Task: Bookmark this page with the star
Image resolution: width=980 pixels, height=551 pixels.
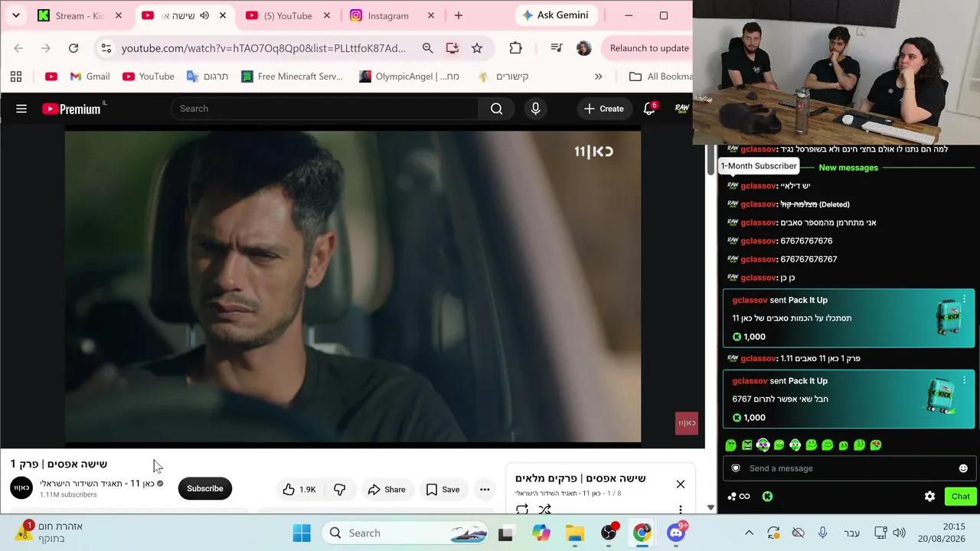Action: click(x=477, y=48)
